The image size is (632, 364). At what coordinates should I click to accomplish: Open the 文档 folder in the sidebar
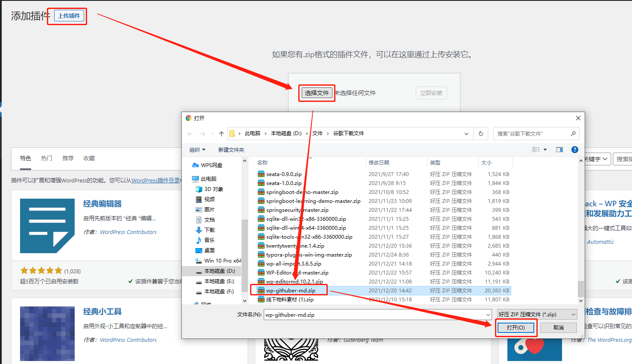(205, 220)
